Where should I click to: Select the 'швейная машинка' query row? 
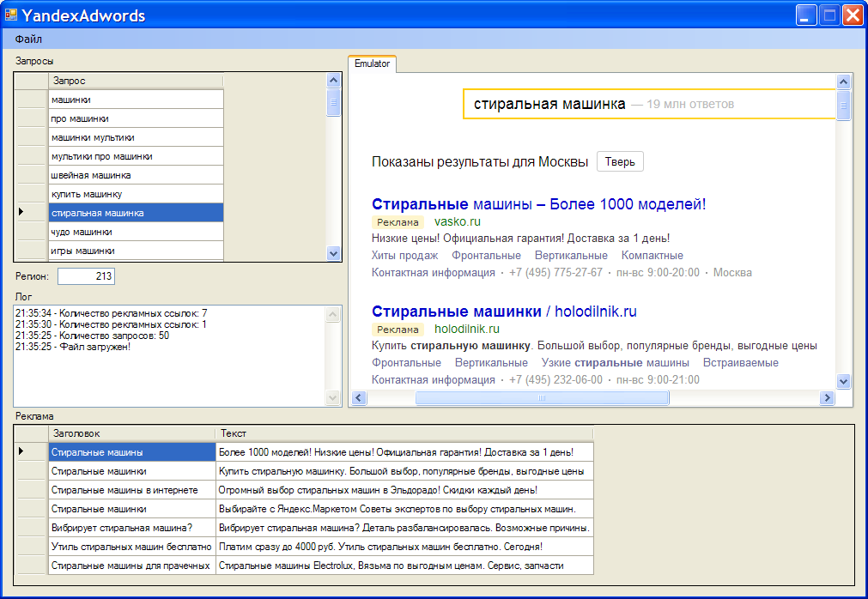[136, 175]
